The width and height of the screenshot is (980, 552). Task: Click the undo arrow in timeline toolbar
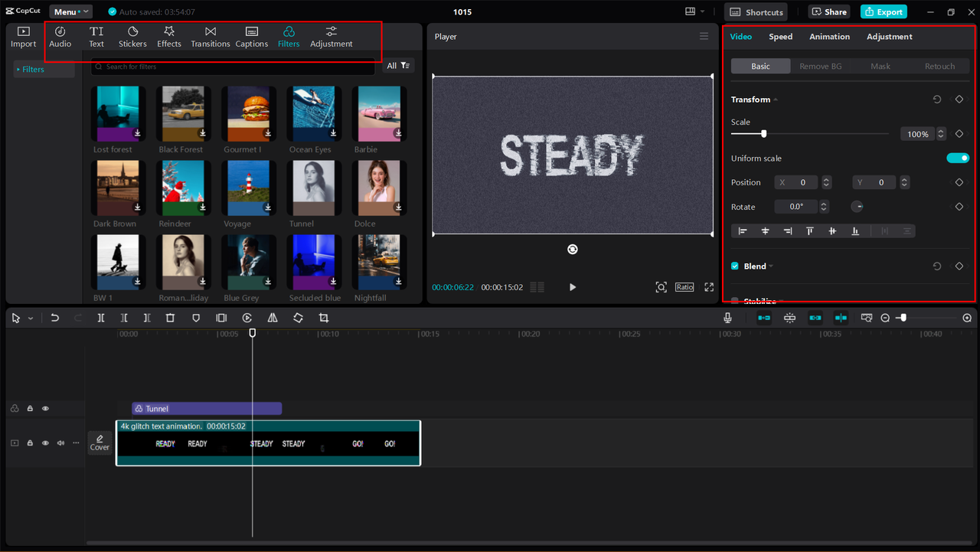point(54,318)
